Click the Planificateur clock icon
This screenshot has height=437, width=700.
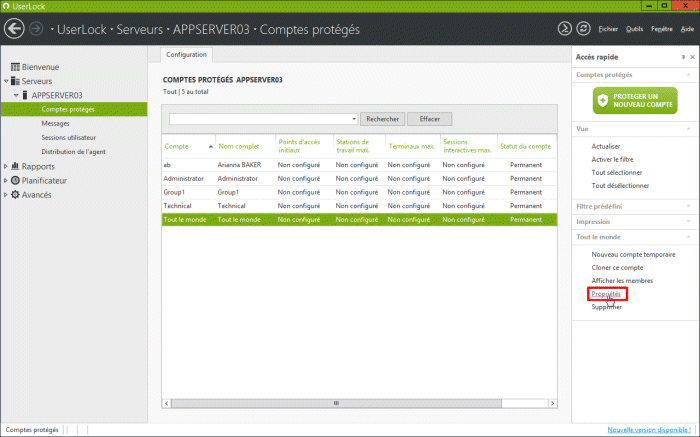coord(15,180)
